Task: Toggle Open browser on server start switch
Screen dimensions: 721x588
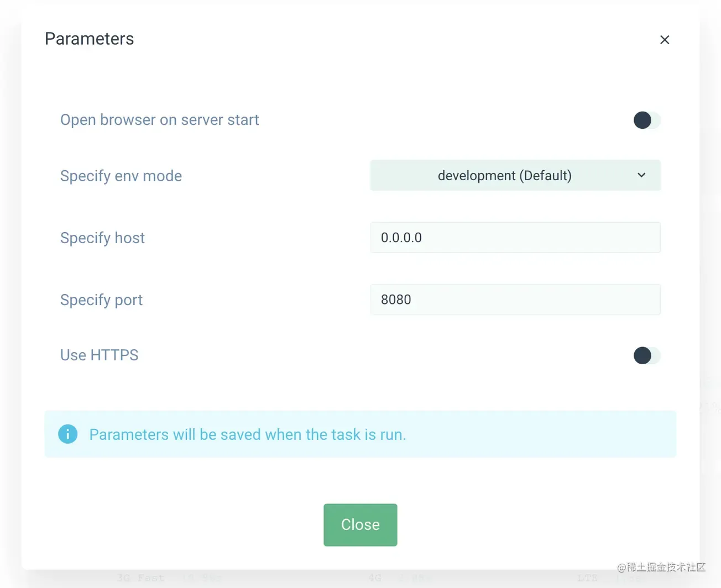Action: point(646,120)
